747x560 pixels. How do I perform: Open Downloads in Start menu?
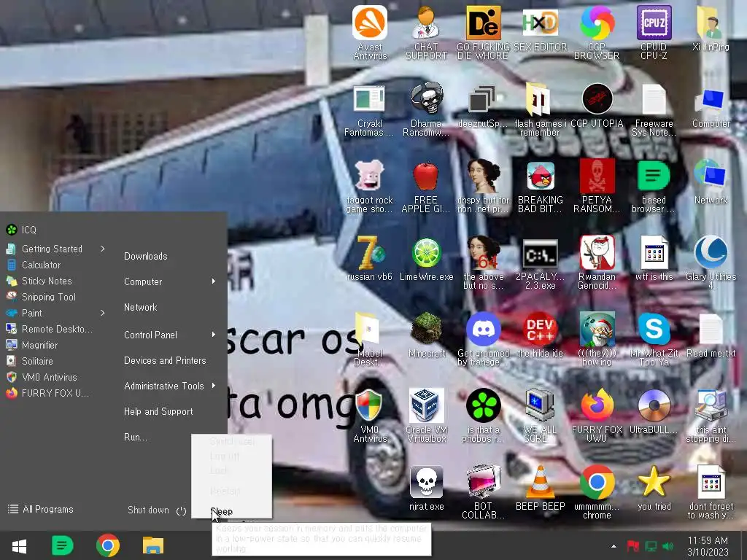coord(145,256)
